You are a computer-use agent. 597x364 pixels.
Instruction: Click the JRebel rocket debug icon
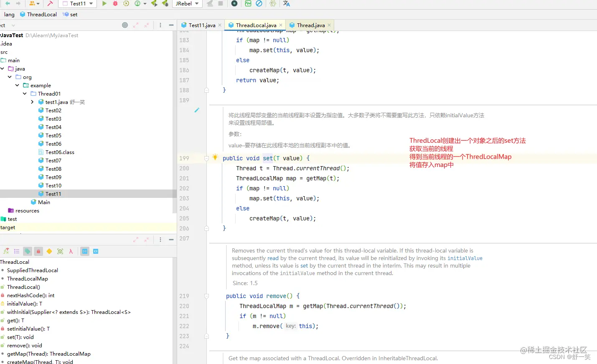point(165,3)
